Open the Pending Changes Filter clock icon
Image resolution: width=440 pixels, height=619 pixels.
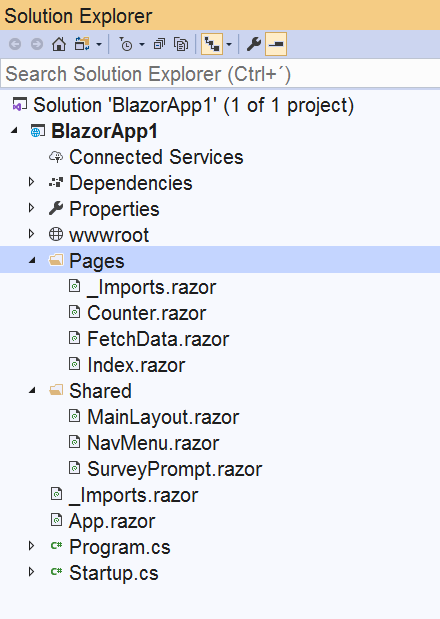(x=126, y=44)
